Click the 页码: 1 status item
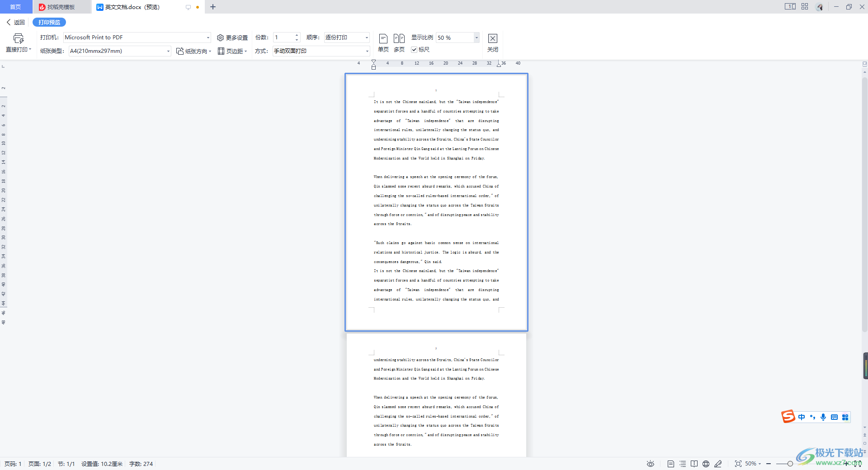This screenshot has height=470, width=868. [13, 464]
